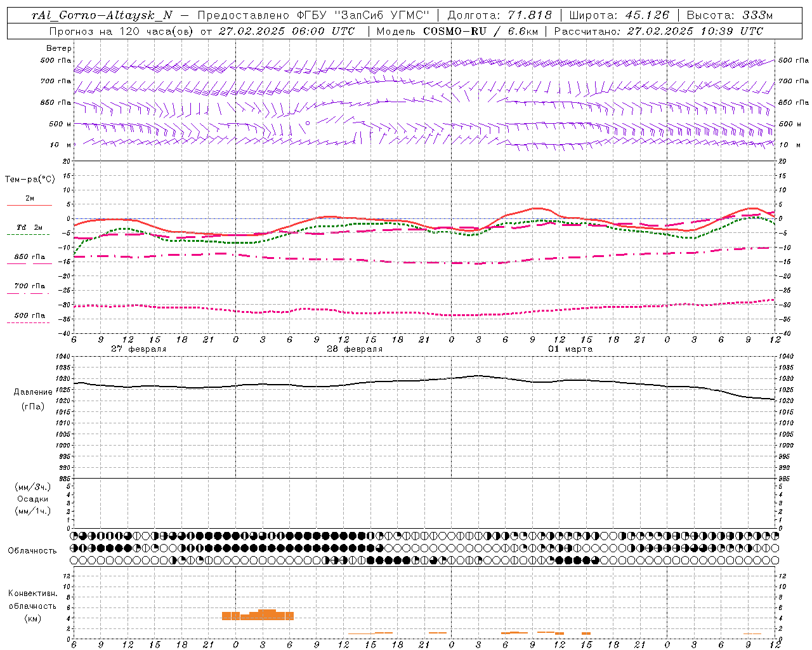Click the (км) unit label for convective clouds
812x650 pixels.
[x=33, y=618]
